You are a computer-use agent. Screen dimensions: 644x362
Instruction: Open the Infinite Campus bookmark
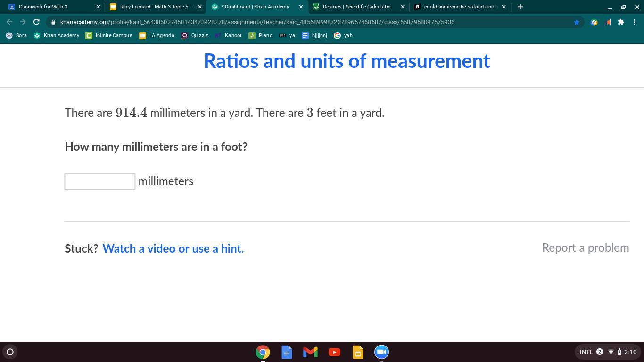pyautogui.click(x=109, y=36)
